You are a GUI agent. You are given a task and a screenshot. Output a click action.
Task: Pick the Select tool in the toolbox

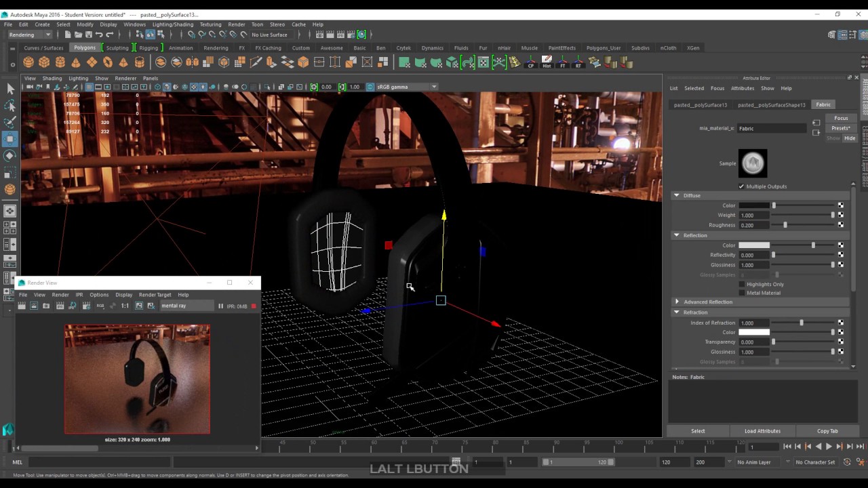(10, 89)
